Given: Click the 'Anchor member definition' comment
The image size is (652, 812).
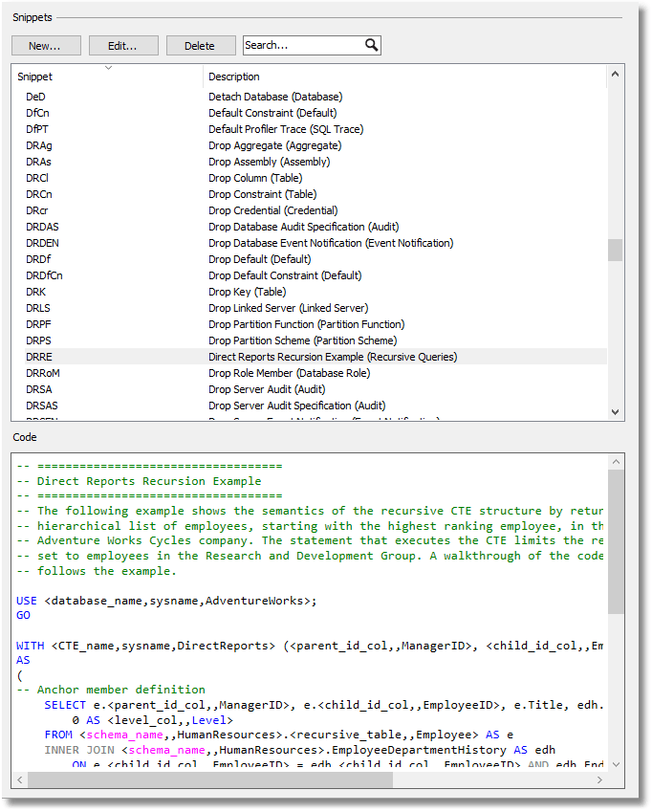Looking at the screenshot, I should 111,690.
